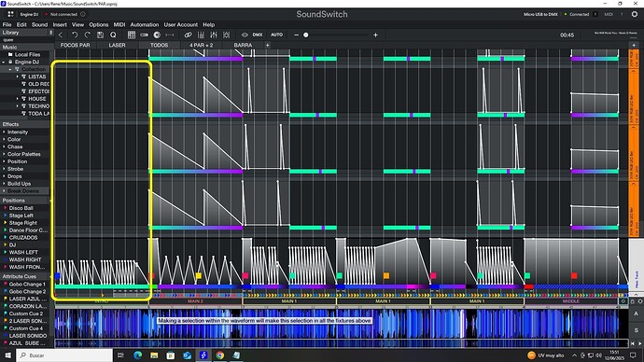Screen dimensions: 644x362
Task: Toggle the S button beside the waveform
Action: click(637, 329)
